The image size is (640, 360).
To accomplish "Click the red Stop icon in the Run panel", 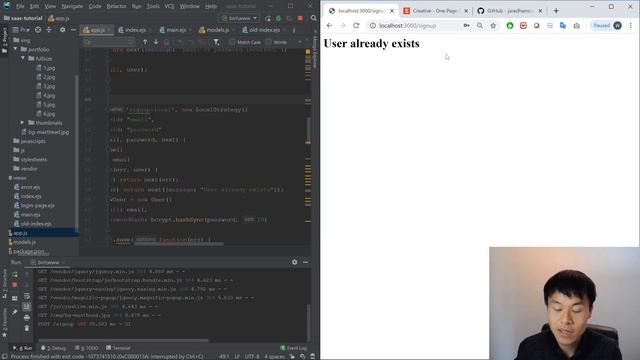I will pos(15,284).
